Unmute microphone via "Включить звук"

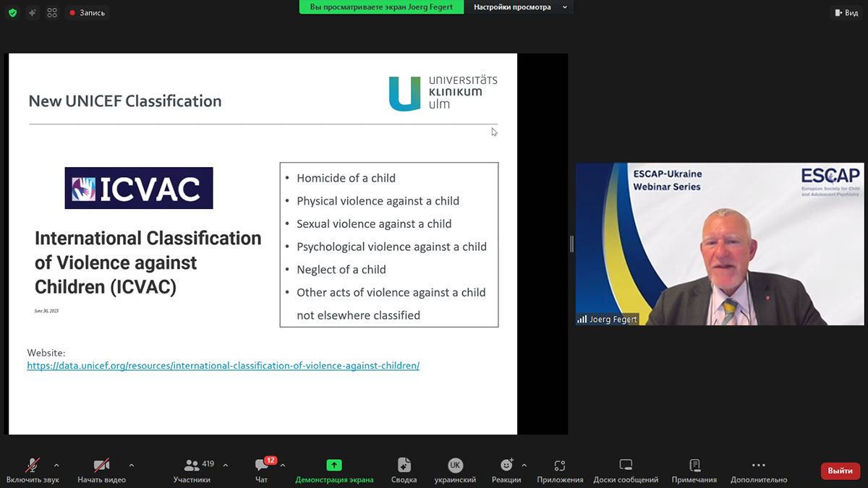point(33,471)
